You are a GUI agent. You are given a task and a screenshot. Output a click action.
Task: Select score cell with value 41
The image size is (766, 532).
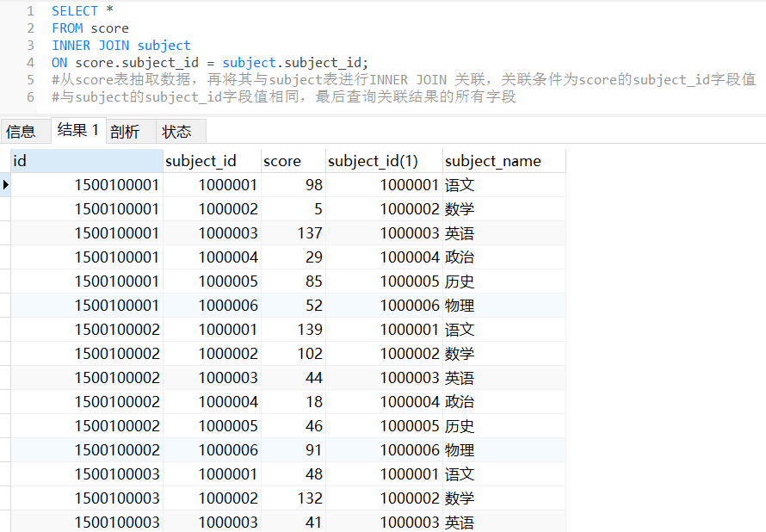click(x=293, y=522)
